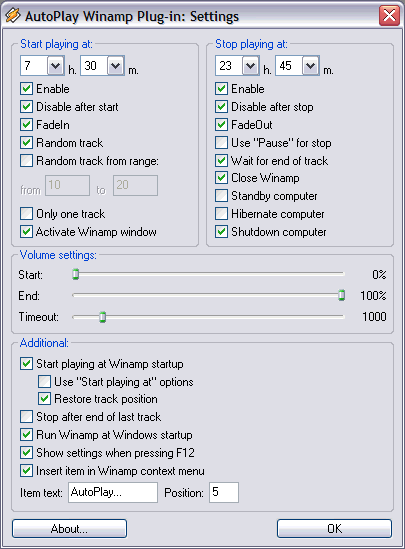Click the Start volume slider thumb
Viewport: 405px width, 549px height.
tap(76, 274)
